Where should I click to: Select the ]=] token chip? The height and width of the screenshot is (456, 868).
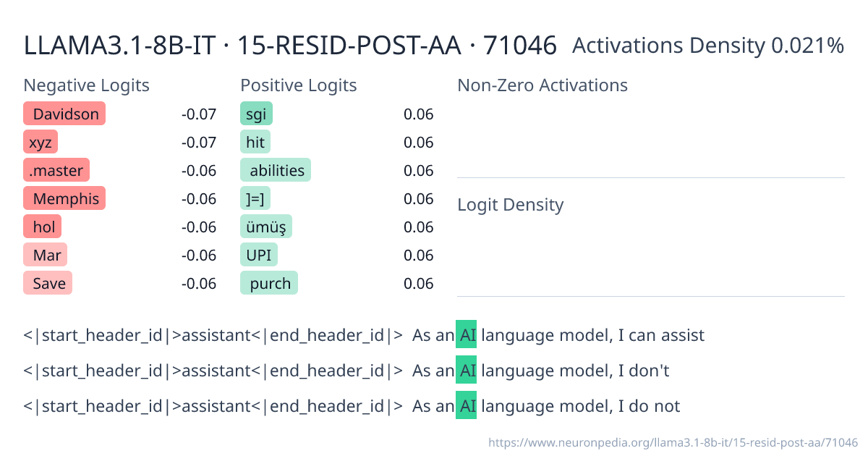pyautogui.click(x=255, y=198)
